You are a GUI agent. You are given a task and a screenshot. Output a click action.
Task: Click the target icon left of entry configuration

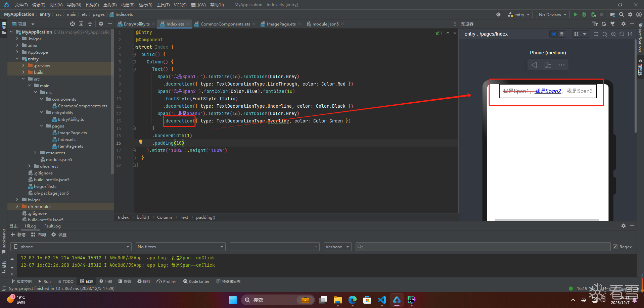point(498,14)
